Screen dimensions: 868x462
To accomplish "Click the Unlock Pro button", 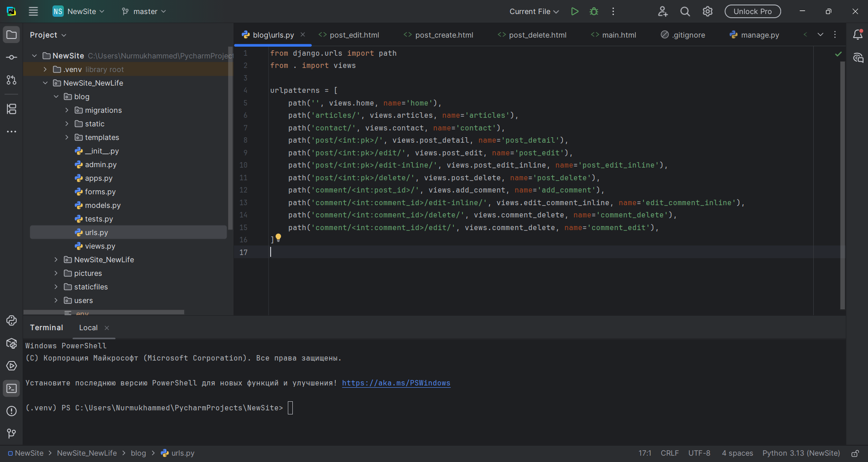I will tap(752, 11).
